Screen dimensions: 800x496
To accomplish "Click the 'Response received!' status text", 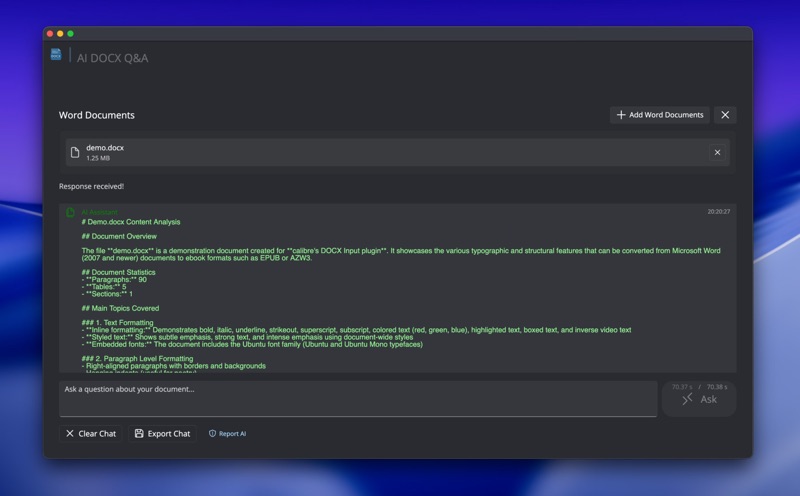I will (91, 186).
